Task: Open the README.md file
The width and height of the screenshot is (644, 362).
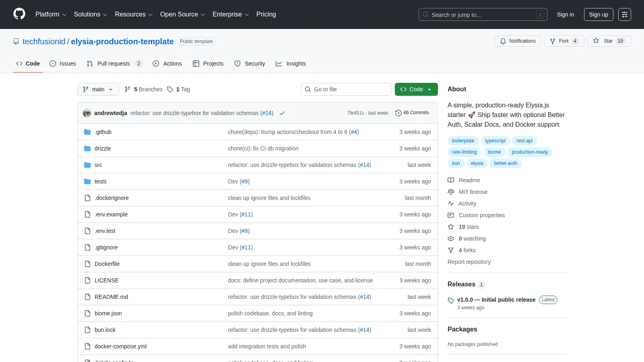Action: pos(111,297)
